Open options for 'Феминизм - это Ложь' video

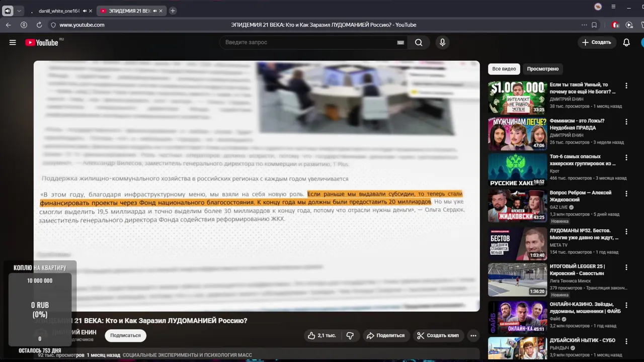[626, 122]
